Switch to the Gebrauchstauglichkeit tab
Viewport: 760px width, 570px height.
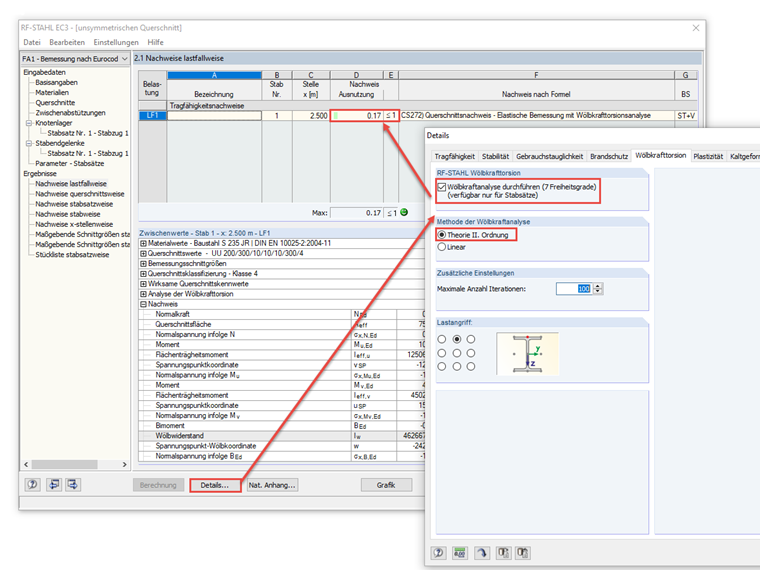click(x=550, y=156)
